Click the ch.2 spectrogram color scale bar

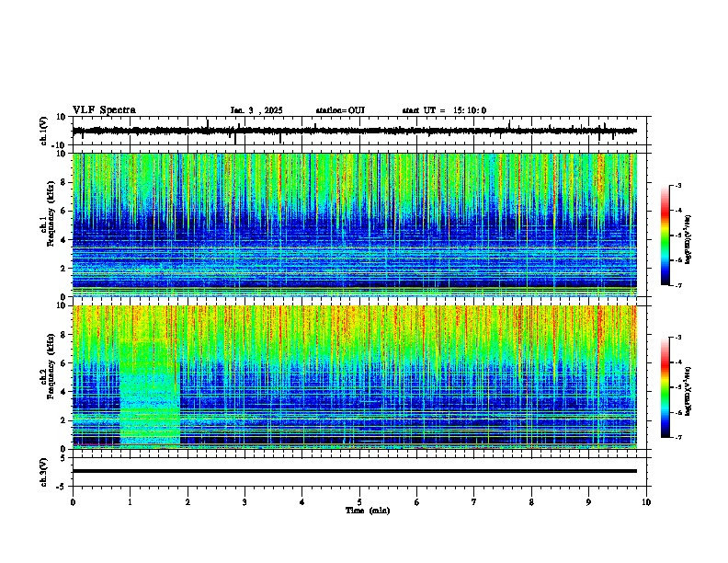click(x=665, y=387)
